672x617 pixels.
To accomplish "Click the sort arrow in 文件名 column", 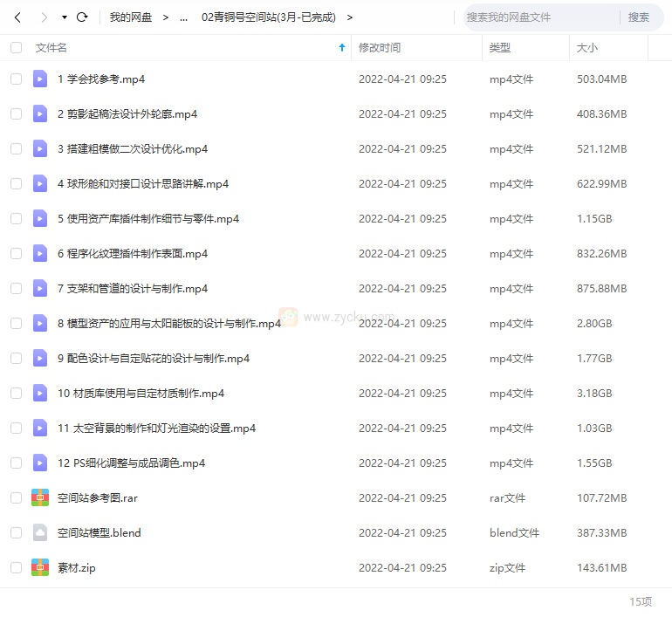I will (342, 48).
